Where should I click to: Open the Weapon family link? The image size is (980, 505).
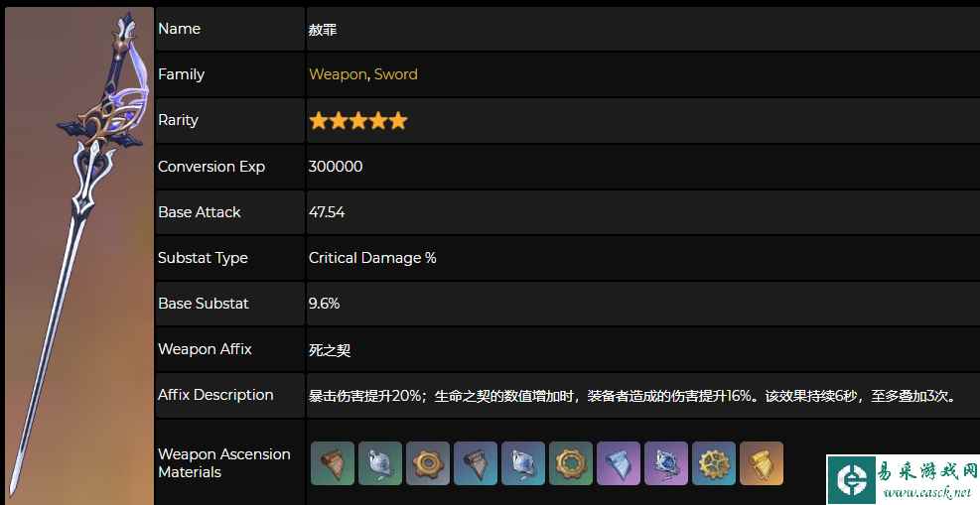point(338,74)
